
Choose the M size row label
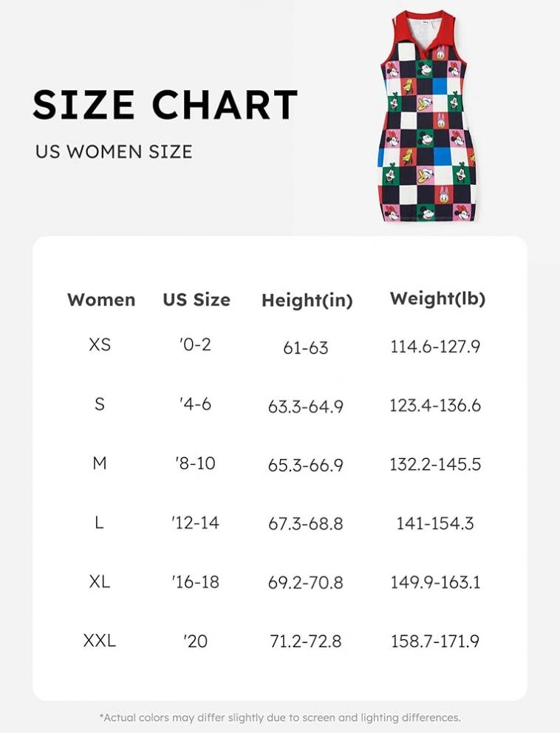point(100,463)
